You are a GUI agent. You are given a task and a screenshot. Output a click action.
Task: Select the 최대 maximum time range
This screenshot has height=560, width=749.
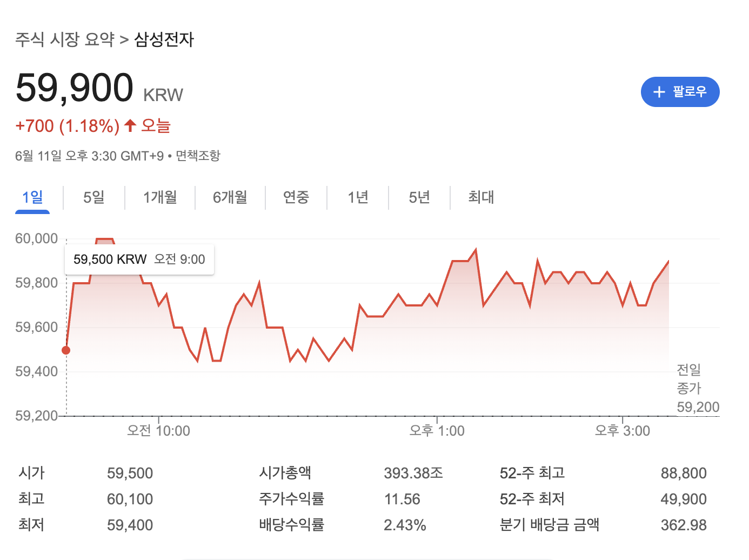(x=481, y=198)
